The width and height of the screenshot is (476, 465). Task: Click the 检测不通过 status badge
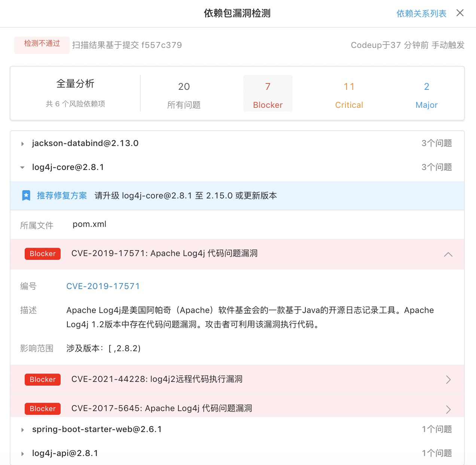[x=42, y=44]
